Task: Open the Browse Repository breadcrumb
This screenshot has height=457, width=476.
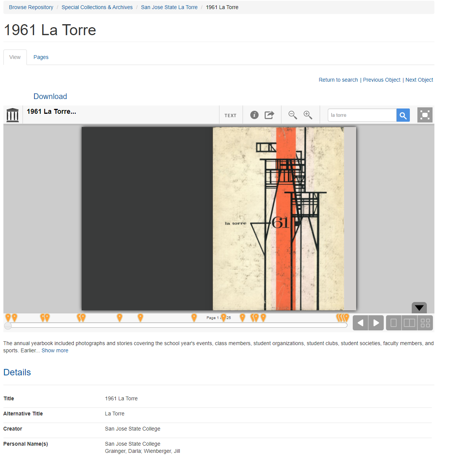Action: pos(31,7)
